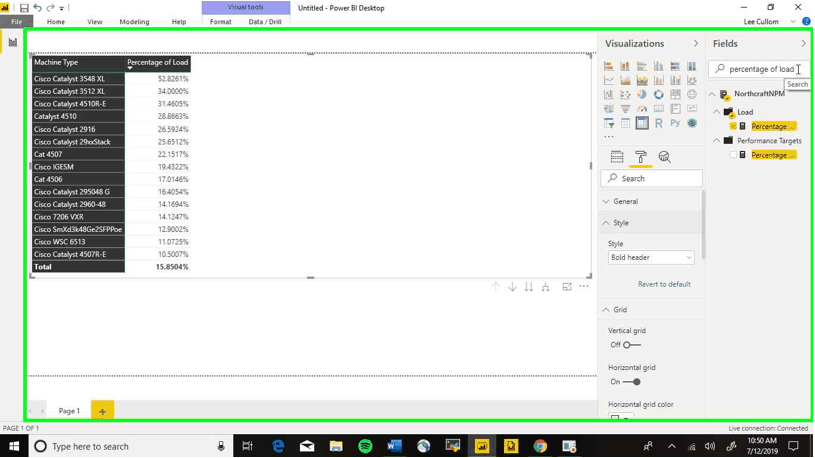Import a custom visual via the ellipsis
The width and height of the screenshot is (815, 458).
[x=609, y=137]
